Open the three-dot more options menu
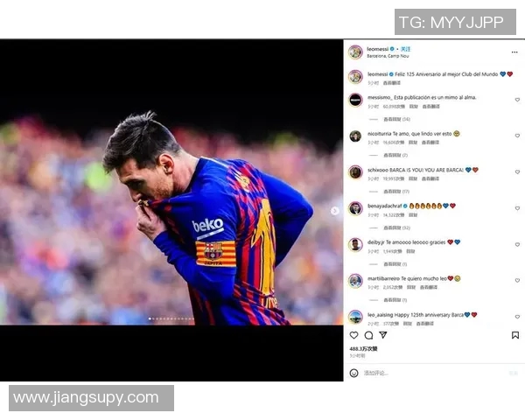525x420 pixels. coord(514,52)
